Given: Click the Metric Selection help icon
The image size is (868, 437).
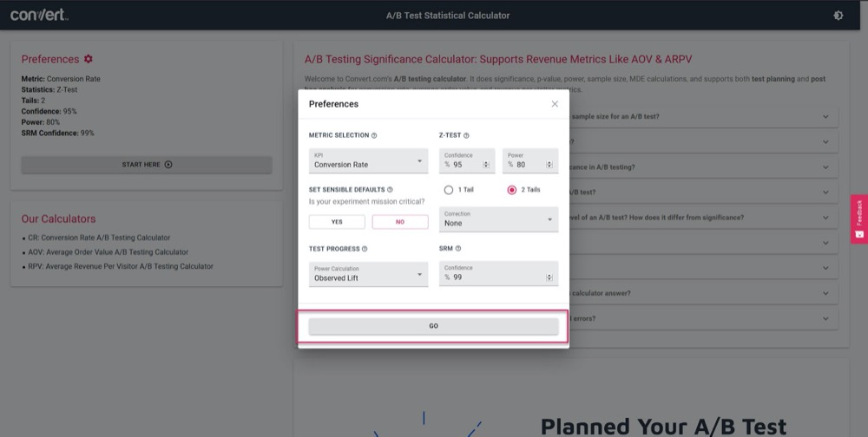Looking at the screenshot, I should 374,136.
